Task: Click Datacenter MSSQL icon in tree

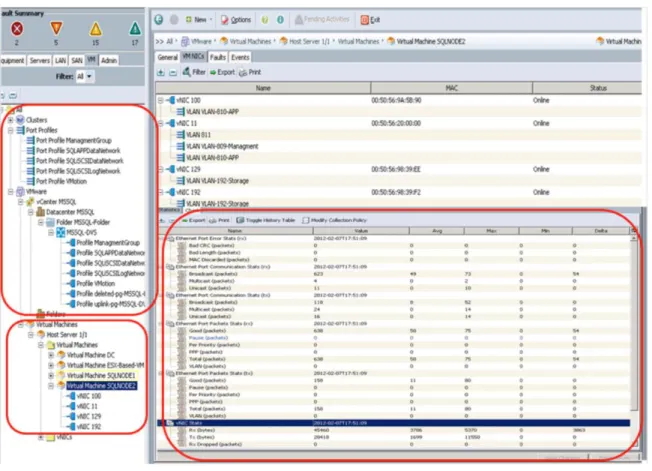Action: point(41,212)
